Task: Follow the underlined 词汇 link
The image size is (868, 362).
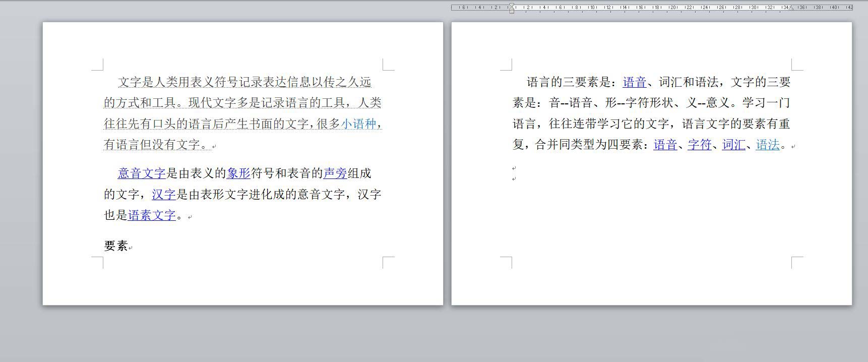Action: [x=733, y=145]
